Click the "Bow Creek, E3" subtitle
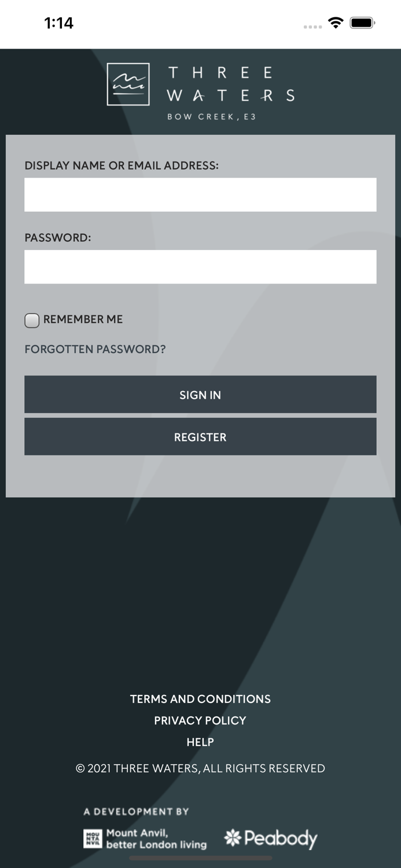Viewport: 401px width, 868px height. click(x=211, y=117)
